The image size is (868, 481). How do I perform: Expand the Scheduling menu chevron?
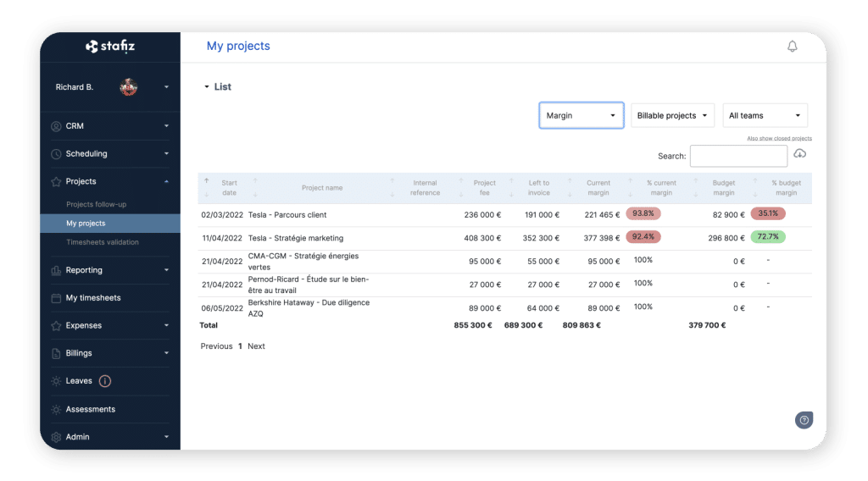click(x=166, y=153)
